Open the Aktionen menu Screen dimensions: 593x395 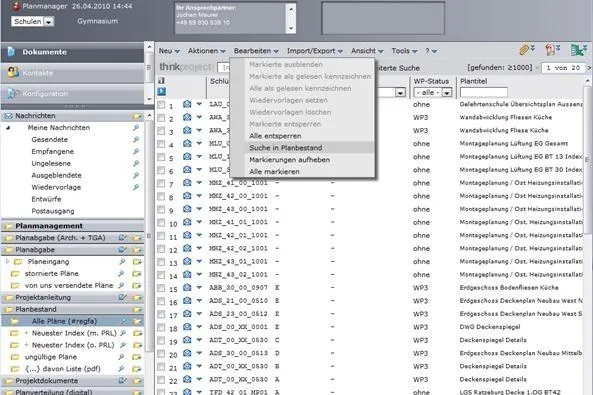point(206,51)
